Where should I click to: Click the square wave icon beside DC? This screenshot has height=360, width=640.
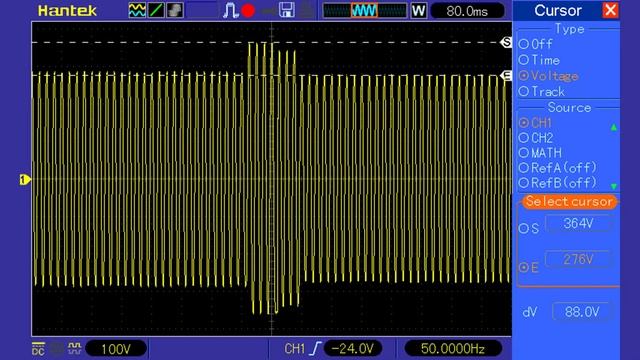click(74, 349)
